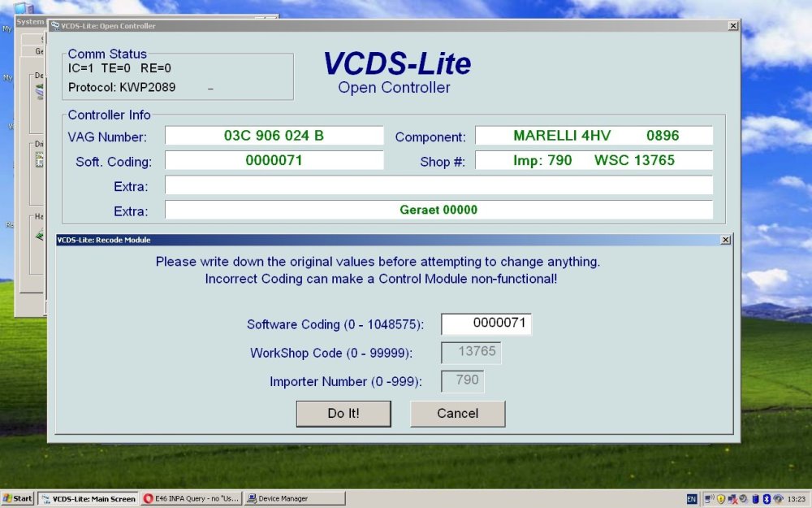The image size is (812, 508).
Task: Switch to the Opera E46 INPA Query taskbar button
Action: [x=192, y=499]
